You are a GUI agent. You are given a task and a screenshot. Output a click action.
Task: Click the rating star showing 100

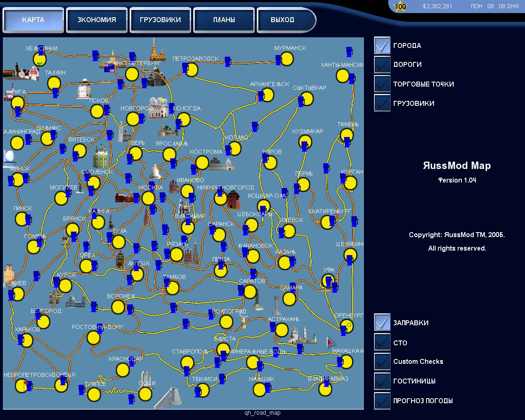(400, 6)
